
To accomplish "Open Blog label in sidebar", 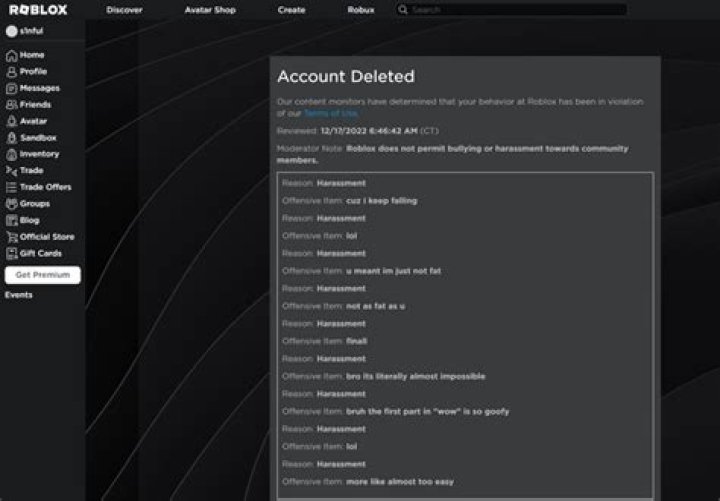I will click(x=29, y=220).
